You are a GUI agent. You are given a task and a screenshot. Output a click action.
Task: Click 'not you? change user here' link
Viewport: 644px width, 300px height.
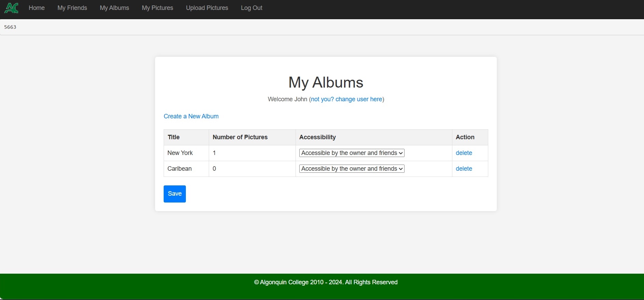coord(346,99)
